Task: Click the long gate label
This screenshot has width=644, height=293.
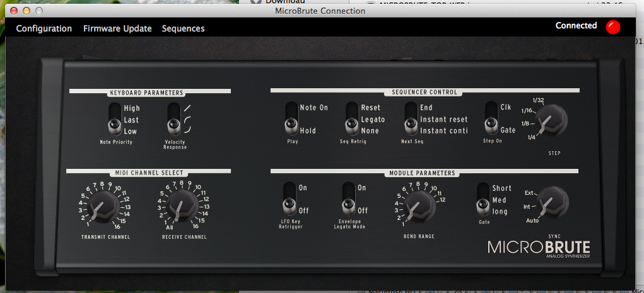Action: point(500,212)
